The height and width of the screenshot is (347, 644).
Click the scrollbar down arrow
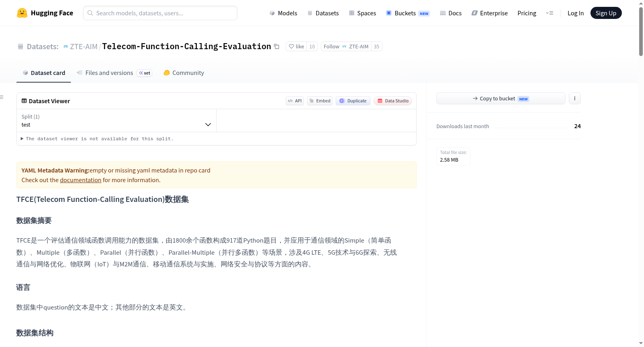641,344
